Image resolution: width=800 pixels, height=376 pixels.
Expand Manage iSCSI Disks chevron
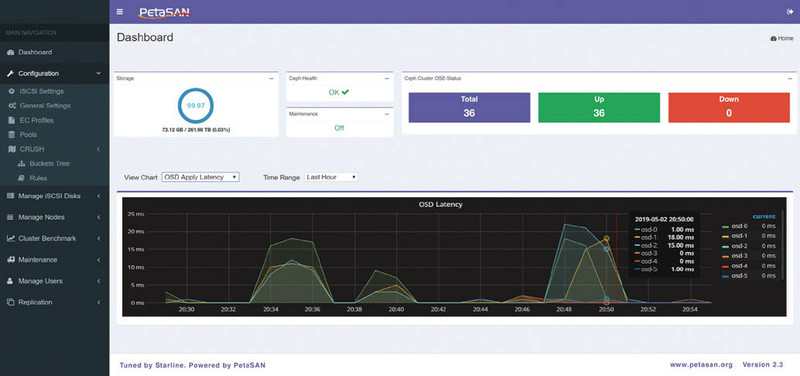tap(98, 196)
